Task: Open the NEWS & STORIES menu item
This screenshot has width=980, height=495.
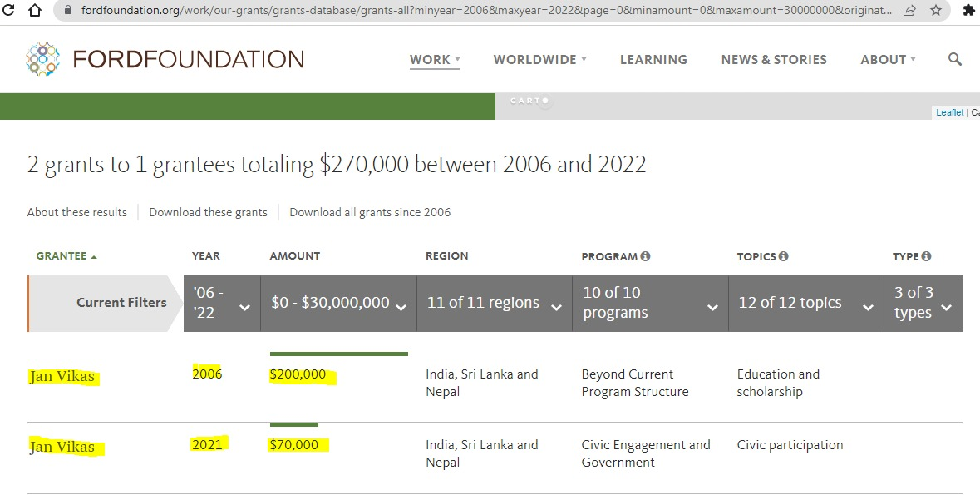Action: pyautogui.click(x=773, y=60)
